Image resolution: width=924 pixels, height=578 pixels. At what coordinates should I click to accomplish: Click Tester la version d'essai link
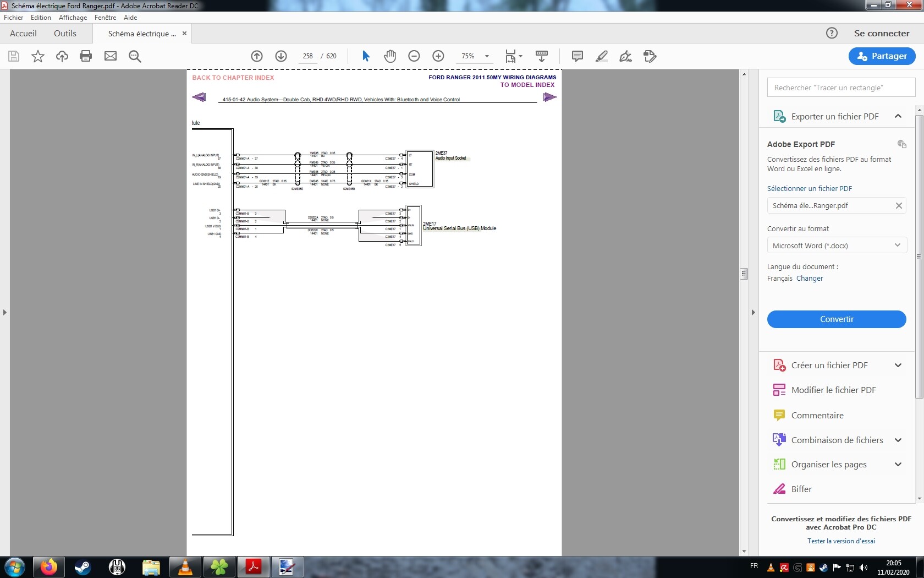coord(841,541)
